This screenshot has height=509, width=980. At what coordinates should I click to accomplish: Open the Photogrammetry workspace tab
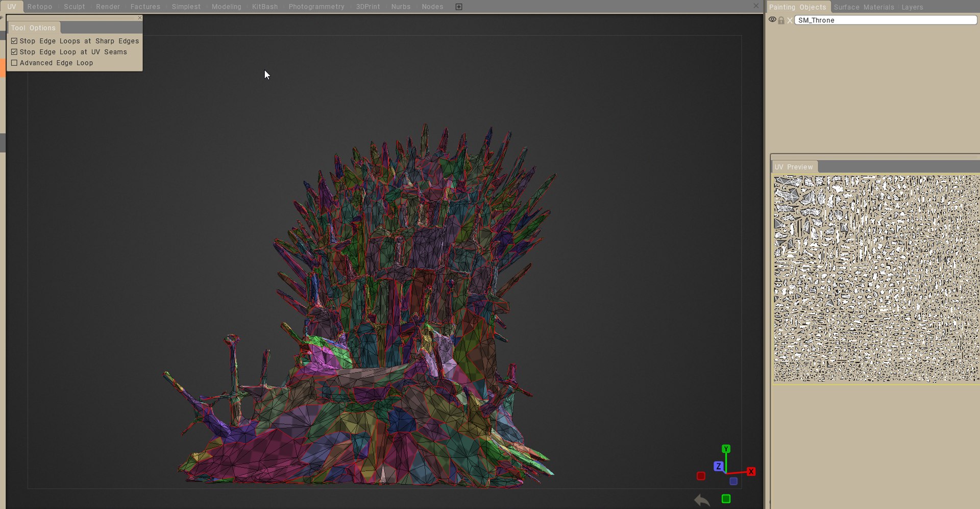click(x=316, y=7)
